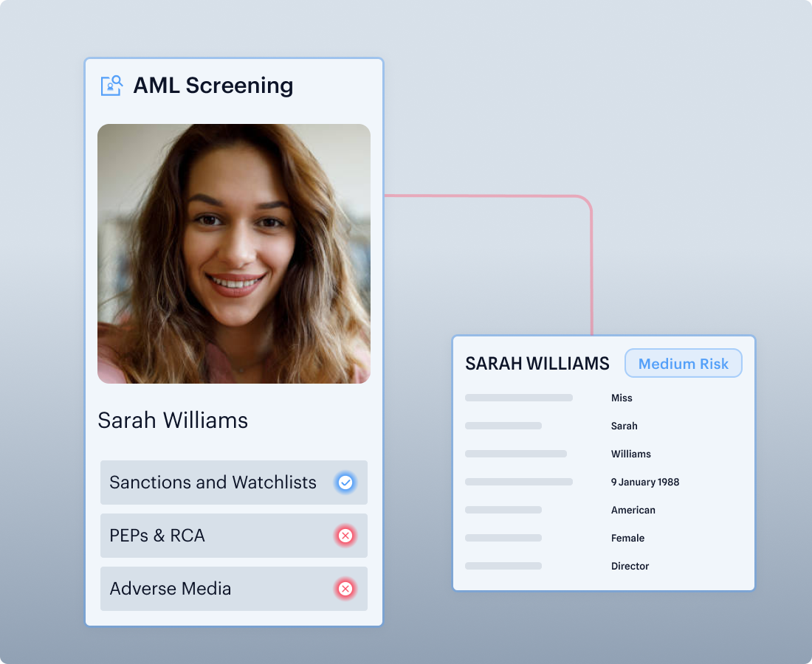
Task: Click the red X icon beside PEPs & RCA
Action: click(345, 536)
